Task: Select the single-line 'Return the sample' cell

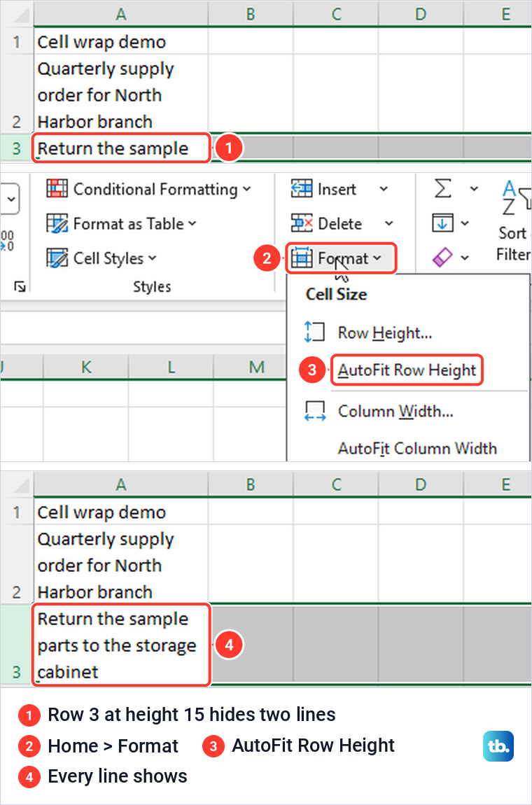Action: click(x=121, y=148)
